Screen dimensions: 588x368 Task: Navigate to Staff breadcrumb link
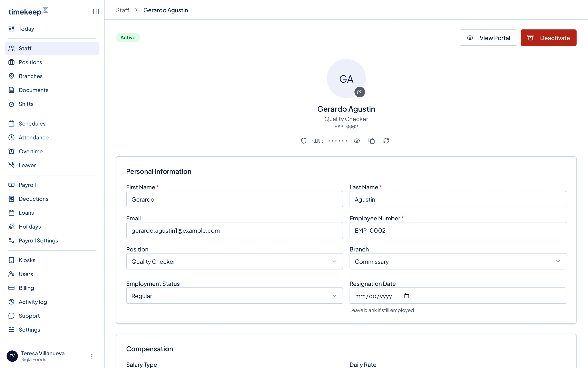pyautogui.click(x=122, y=10)
